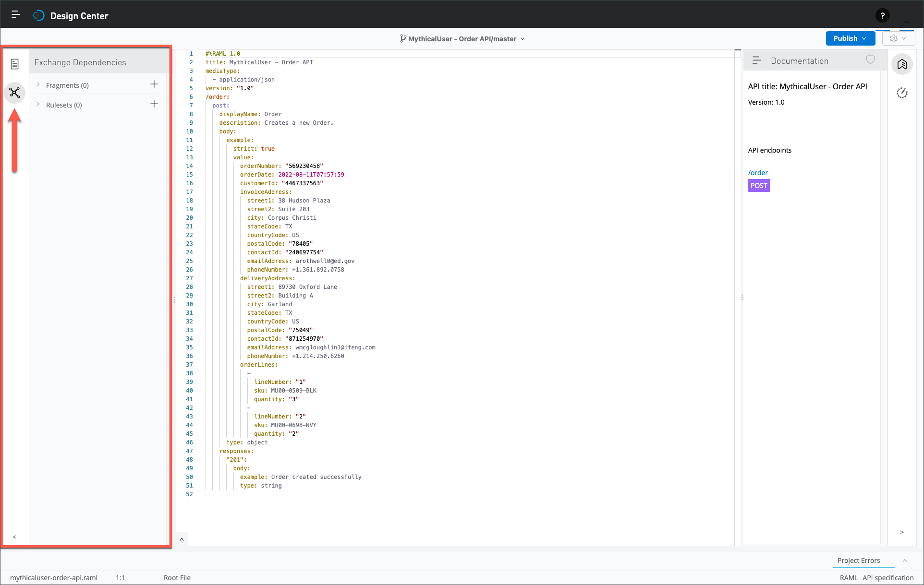Click the city: Corpus Christi line

tap(282, 218)
